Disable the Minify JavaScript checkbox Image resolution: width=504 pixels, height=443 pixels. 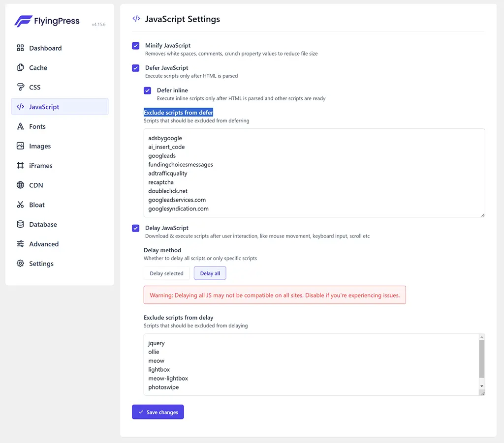(135, 45)
